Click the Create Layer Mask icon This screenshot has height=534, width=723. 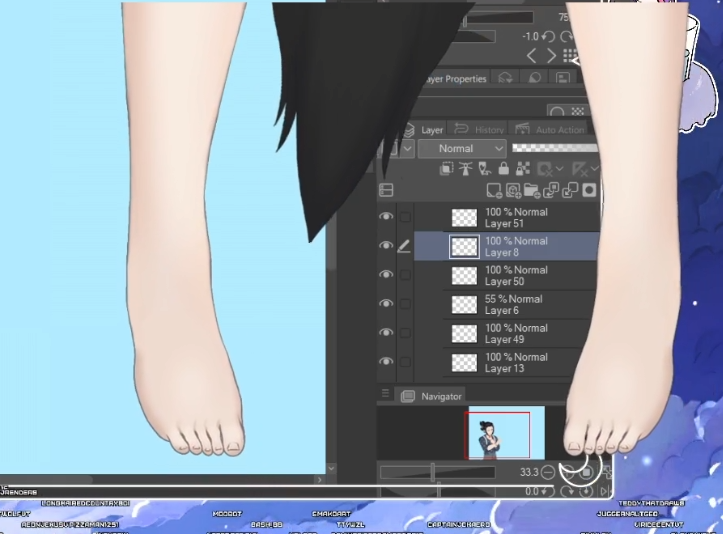click(x=589, y=190)
